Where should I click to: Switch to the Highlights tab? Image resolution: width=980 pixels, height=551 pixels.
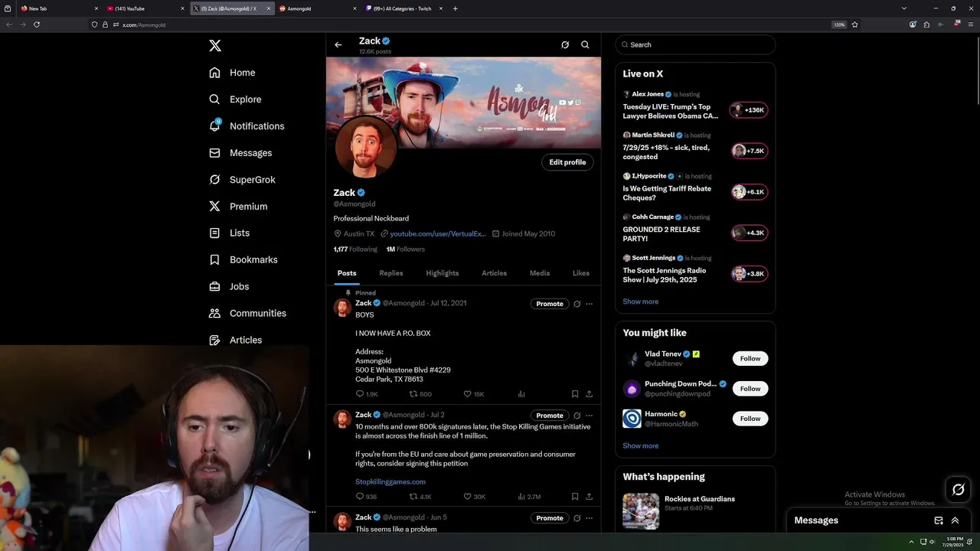(x=443, y=273)
